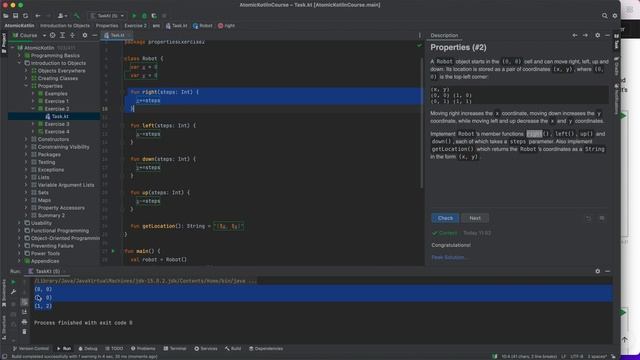Click the green Debug bug icon
The image size is (640, 360).
[144, 16]
